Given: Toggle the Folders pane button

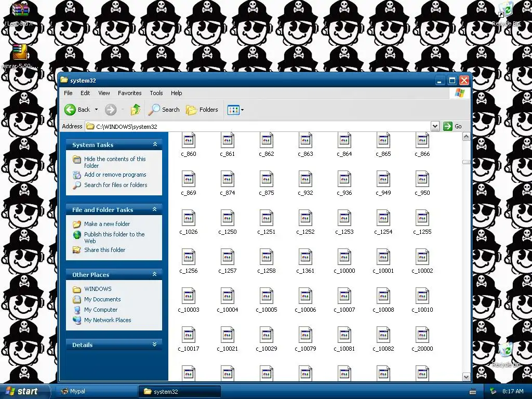Looking at the screenshot, I should pos(202,110).
